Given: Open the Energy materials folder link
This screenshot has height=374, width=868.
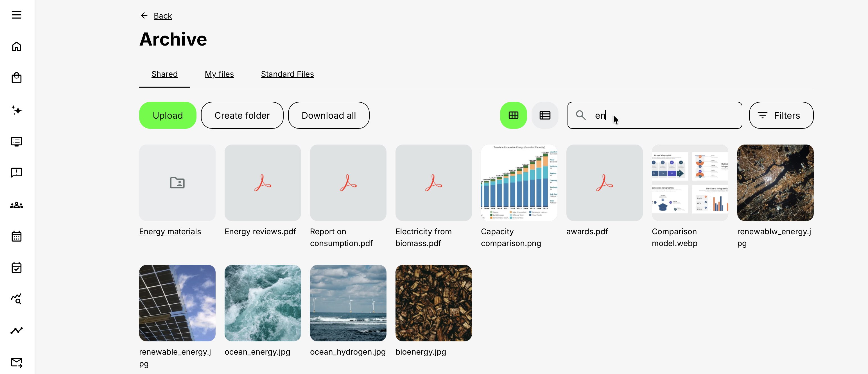Looking at the screenshot, I should 170,231.
